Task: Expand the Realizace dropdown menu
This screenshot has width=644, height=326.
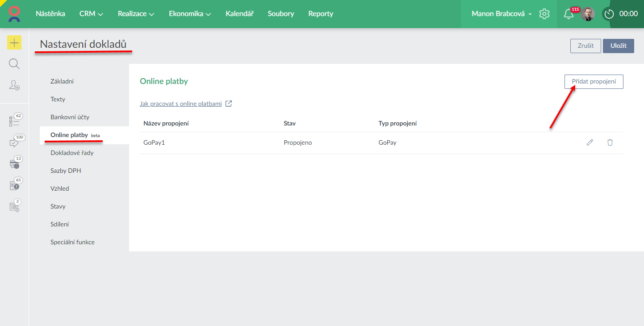Action: (x=136, y=14)
